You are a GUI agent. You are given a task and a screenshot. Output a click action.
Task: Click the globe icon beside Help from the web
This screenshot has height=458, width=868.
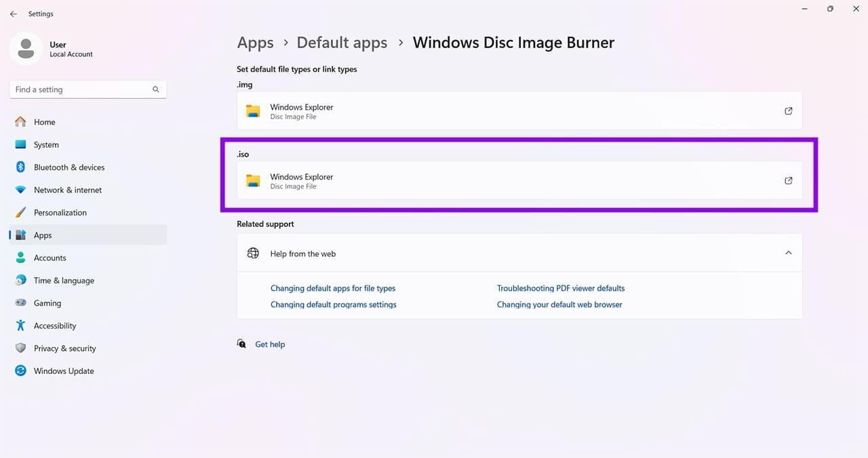253,253
